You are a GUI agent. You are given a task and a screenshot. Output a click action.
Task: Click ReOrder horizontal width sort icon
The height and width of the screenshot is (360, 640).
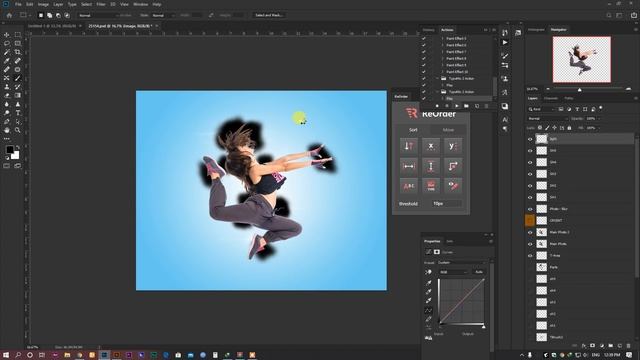pyautogui.click(x=409, y=166)
